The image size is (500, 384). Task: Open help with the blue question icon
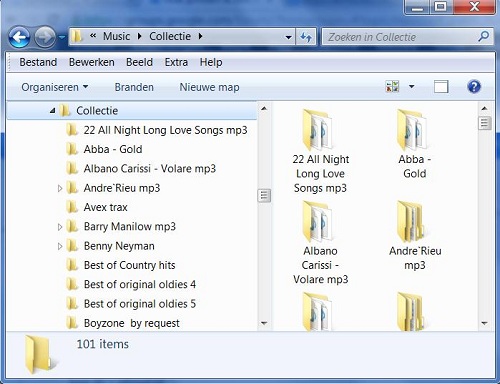tap(474, 87)
